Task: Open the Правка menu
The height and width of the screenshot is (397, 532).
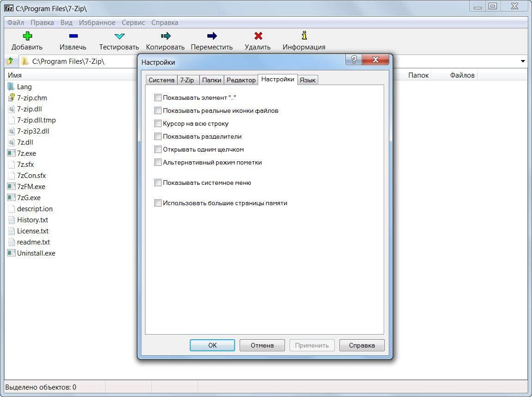Action: coord(42,22)
